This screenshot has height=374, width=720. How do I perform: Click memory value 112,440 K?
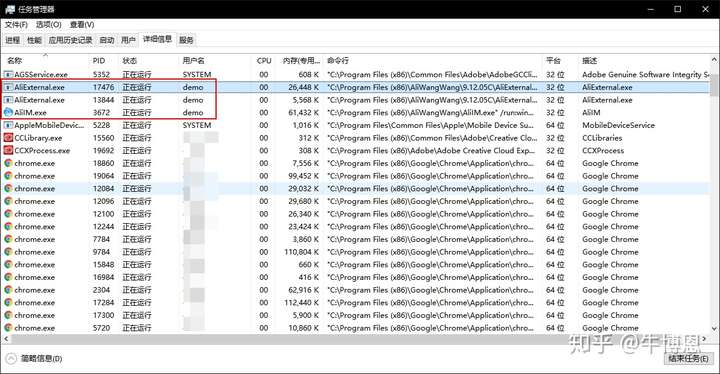301,302
